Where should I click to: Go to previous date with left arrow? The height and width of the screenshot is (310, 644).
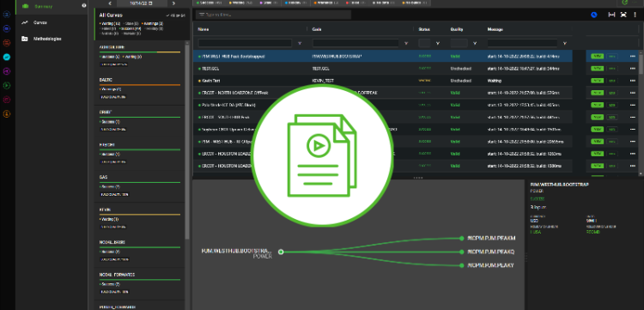(x=110, y=3)
